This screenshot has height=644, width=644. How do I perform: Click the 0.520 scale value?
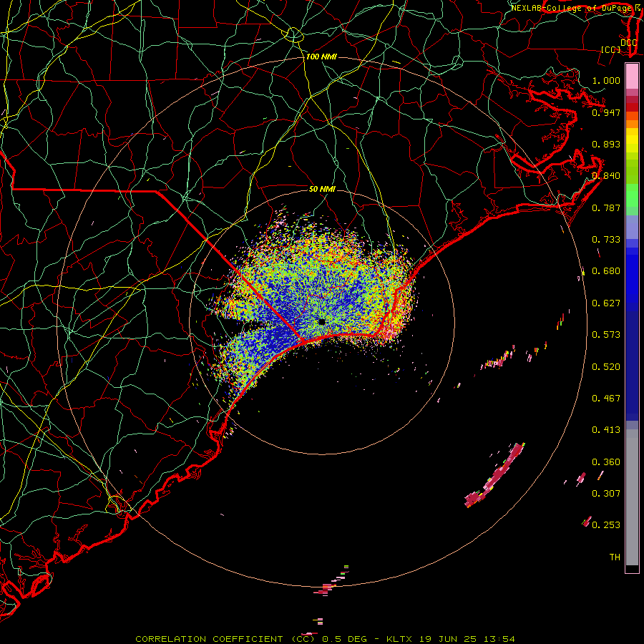click(x=606, y=367)
